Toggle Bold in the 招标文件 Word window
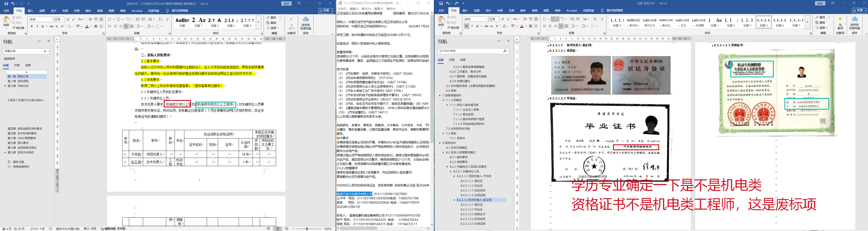 [x=32, y=26]
